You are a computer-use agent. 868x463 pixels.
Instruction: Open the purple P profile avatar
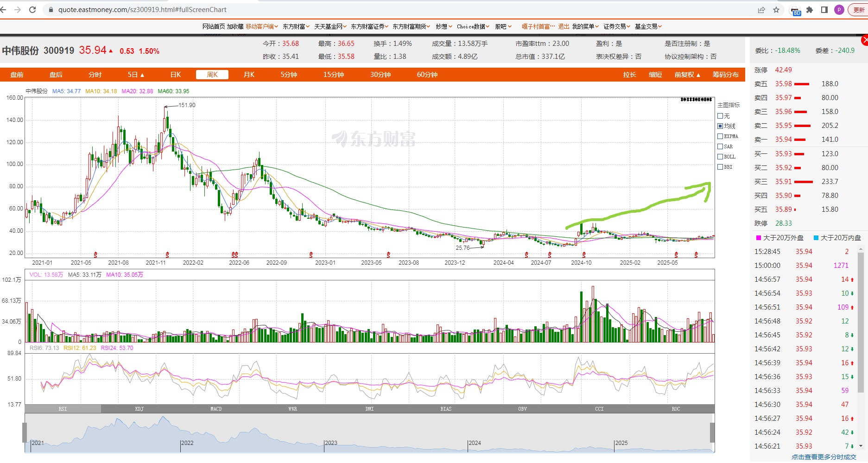pyautogui.click(x=839, y=10)
